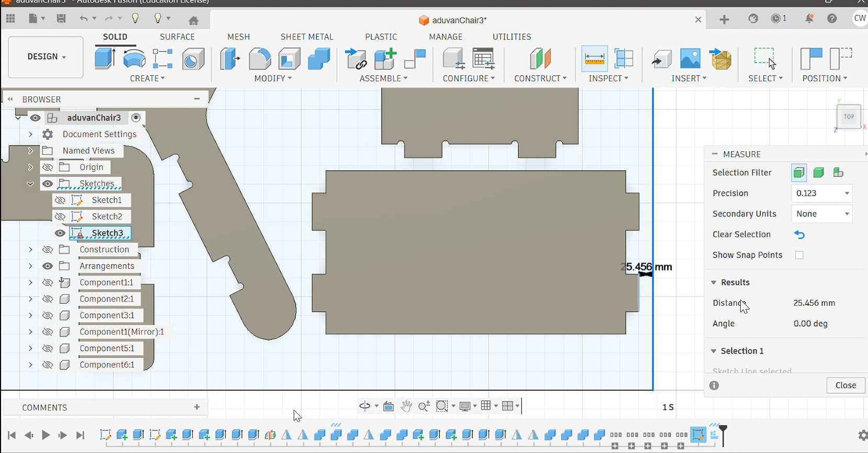Open the data panel grid icon
Image resolution: width=868 pixels, height=453 pixels.
(10, 19)
